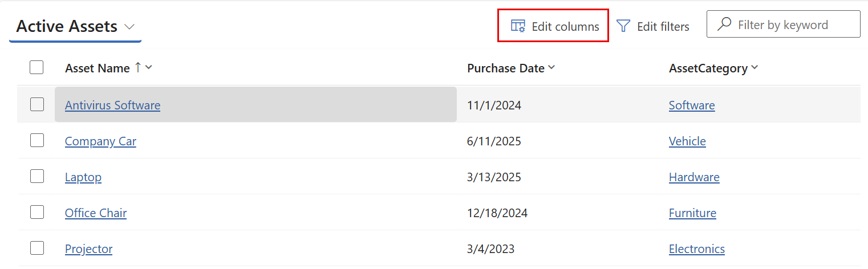The width and height of the screenshot is (868, 269).
Task: Follow the Hardware category link
Action: (x=694, y=177)
